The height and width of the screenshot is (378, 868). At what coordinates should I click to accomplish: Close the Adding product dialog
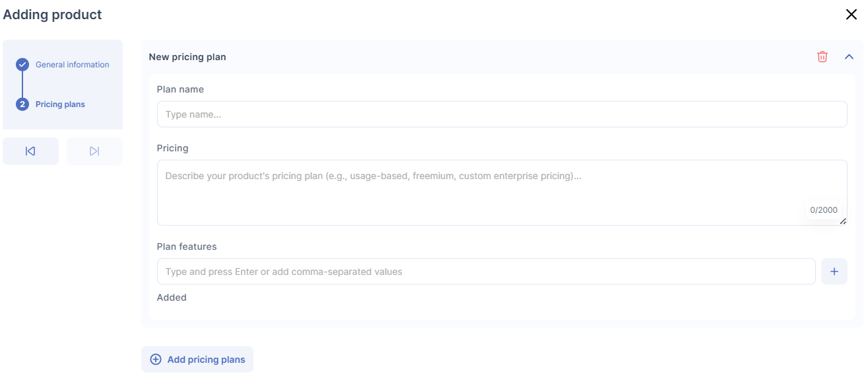[x=851, y=15]
